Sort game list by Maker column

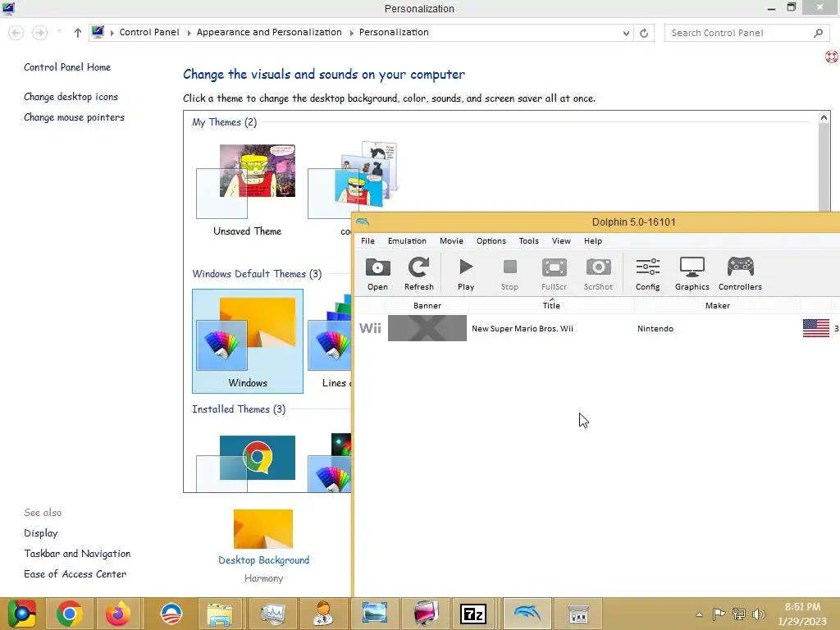click(x=717, y=305)
